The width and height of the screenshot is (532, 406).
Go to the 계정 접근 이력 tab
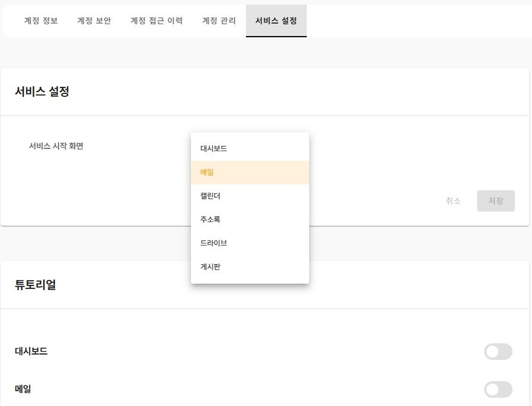(157, 21)
